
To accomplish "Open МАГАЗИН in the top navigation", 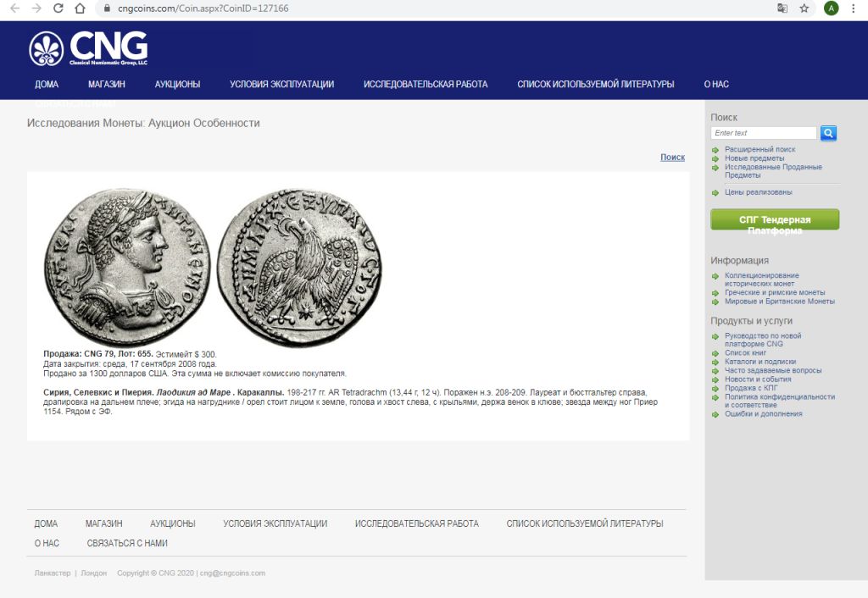I will click(x=106, y=84).
